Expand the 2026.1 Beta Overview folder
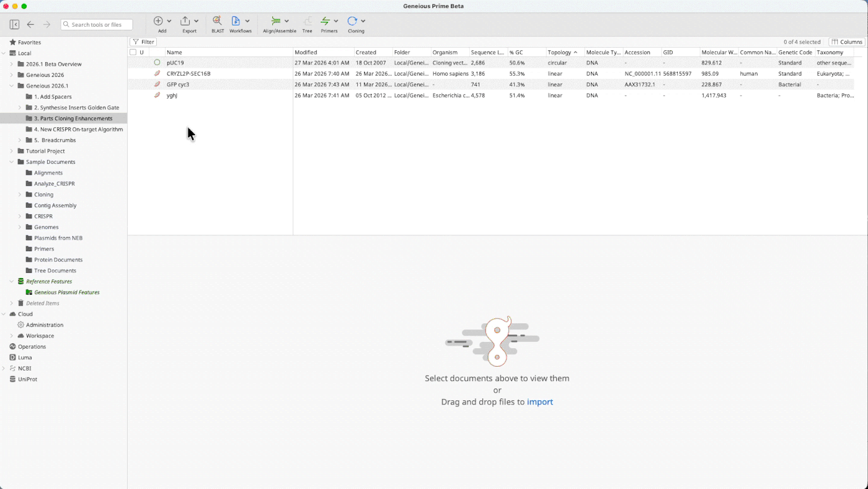Image resolution: width=868 pixels, height=489 pixels. coord(12,64)
